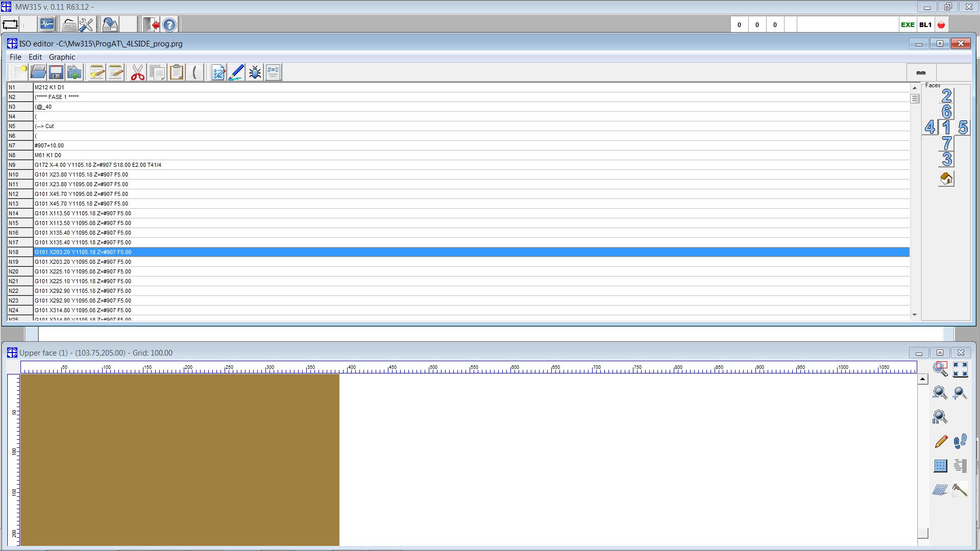Click the red scissors Cut icon
Viewport: 980px width, 551px height.
click(137, 72)
